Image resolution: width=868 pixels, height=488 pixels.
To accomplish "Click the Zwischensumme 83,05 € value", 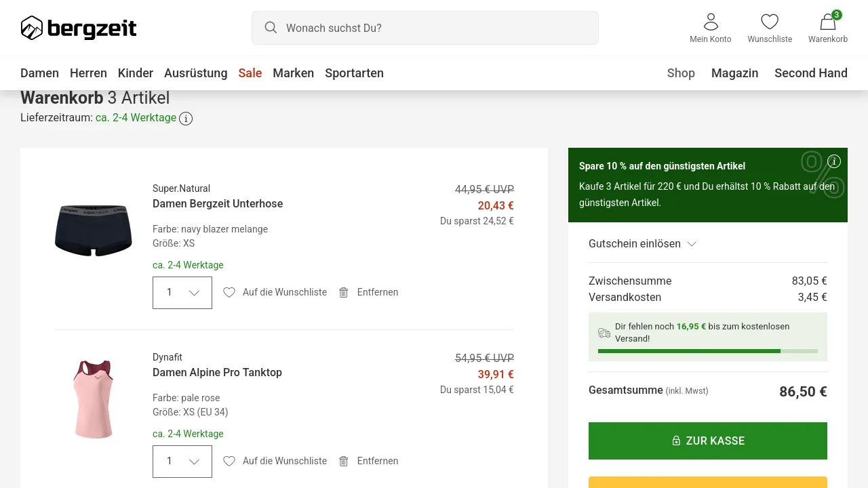I will (x=810, y=281).
